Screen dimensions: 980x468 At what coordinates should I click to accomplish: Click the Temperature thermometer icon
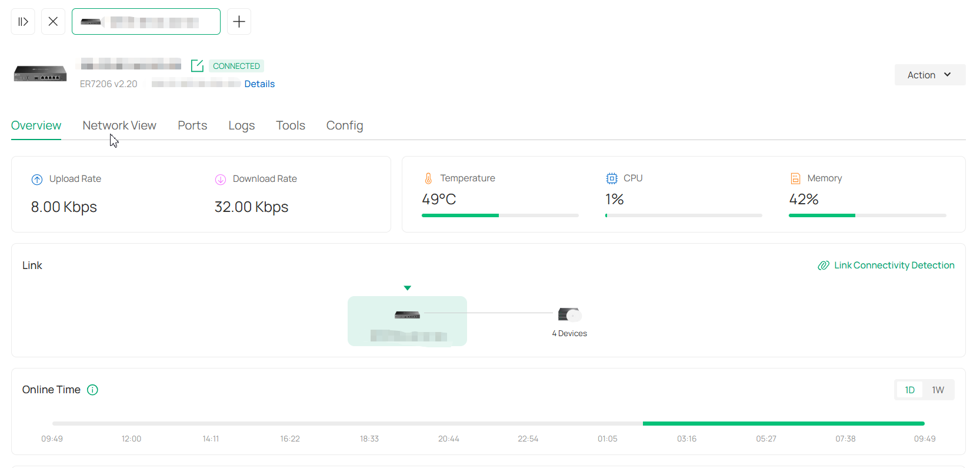click(428, 178)
